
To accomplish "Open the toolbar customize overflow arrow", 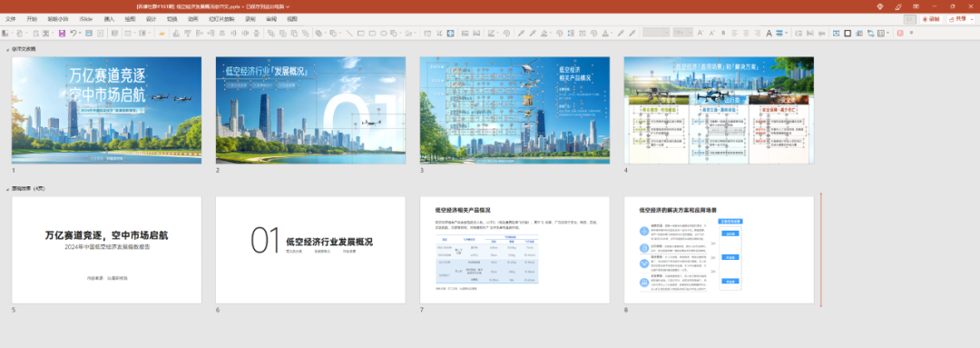I will click(911, 33).
